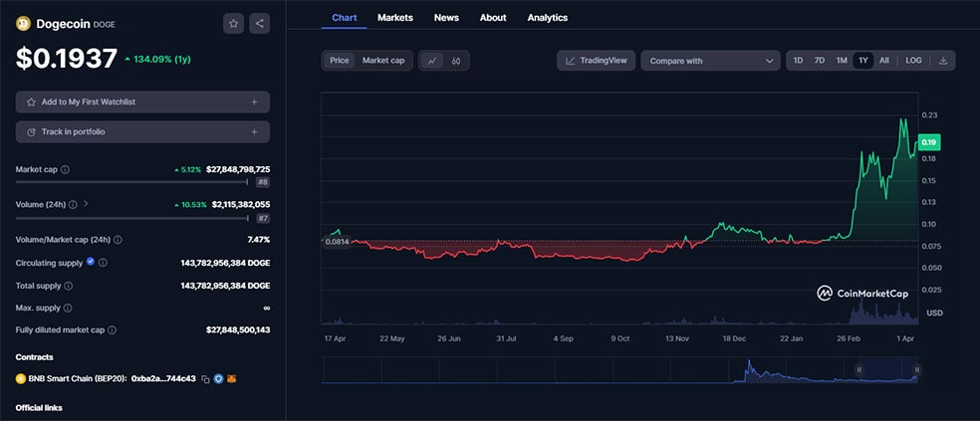Screen dimensions: 980x421
Task: Star Dogecoin as favorite
Action: pos(234,24)
